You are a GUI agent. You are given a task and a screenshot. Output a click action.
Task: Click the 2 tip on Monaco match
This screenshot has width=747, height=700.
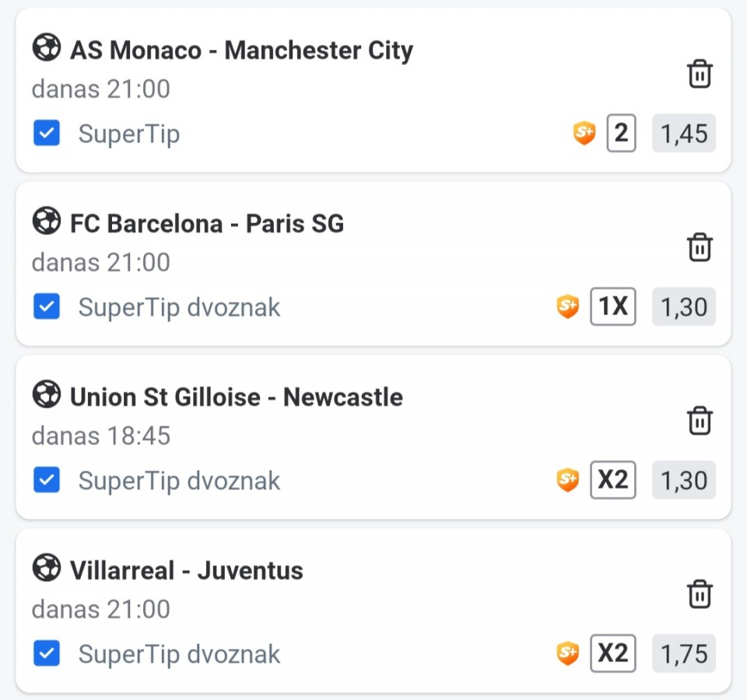tap(620, 134)
